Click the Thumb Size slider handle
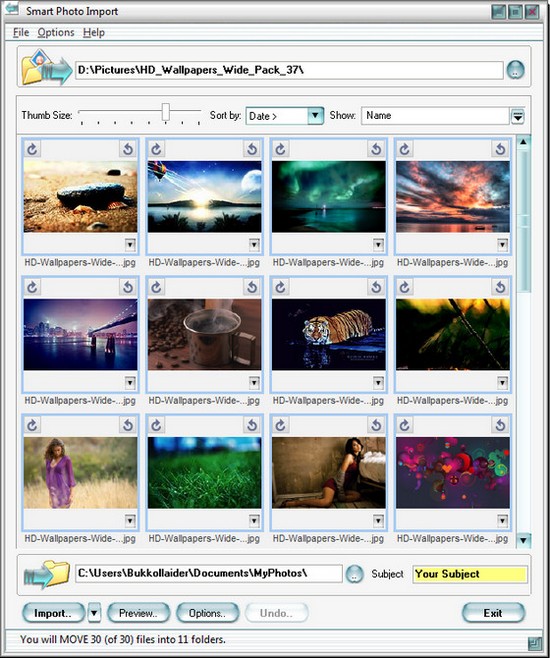Image resolution: width=550 pixels, height=658 pixels. click(x=166, y=112)
